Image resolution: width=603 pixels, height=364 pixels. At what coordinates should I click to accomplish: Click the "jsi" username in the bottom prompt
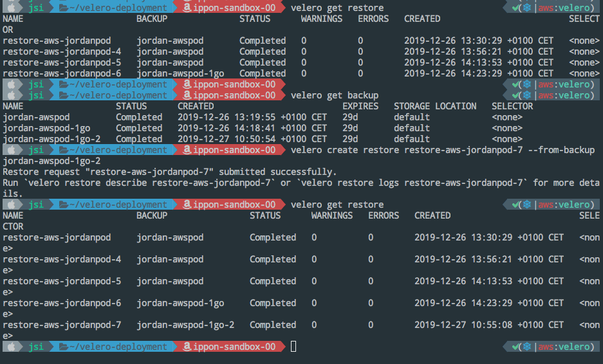pyautogui.click(x=36, y=347)
